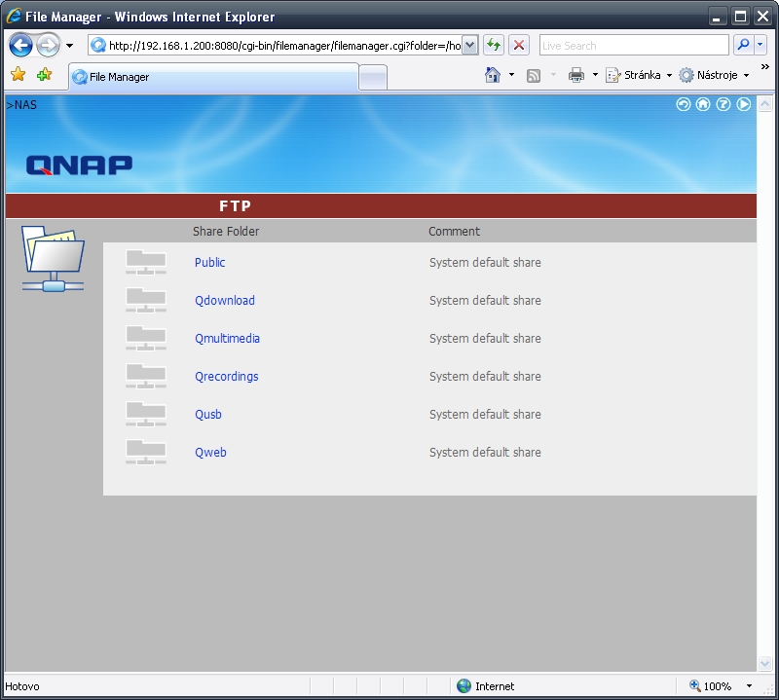Image resolution: width=779 pixels, height=700 pixels.
Task: Click the address bar URL field
Action: click(x=276, y=46)
